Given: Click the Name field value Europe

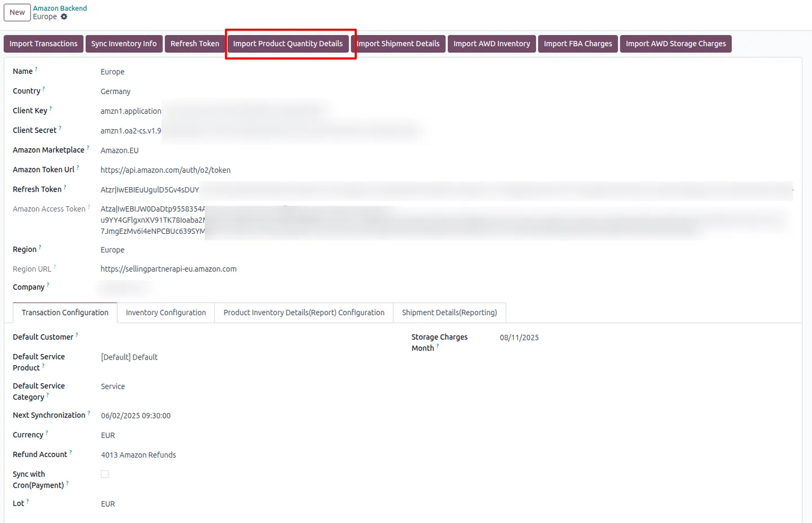Looking at the screenshot, I should pyautogui.click(x=112, y=72).
